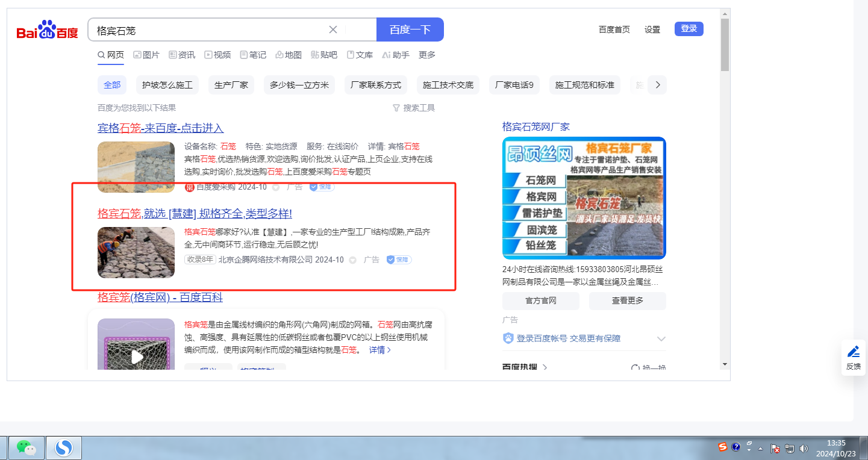Open the 昂硕丝网 advertisement banner image
The height and width of the screenshot is (460, 868).
click(x=584, y=198)
